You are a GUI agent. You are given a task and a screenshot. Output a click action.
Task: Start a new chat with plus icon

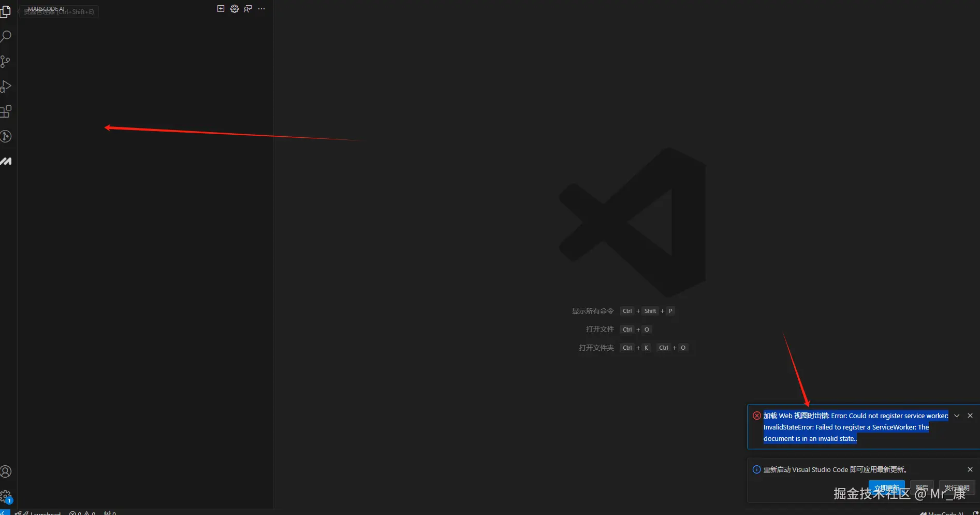pos(221,9)
